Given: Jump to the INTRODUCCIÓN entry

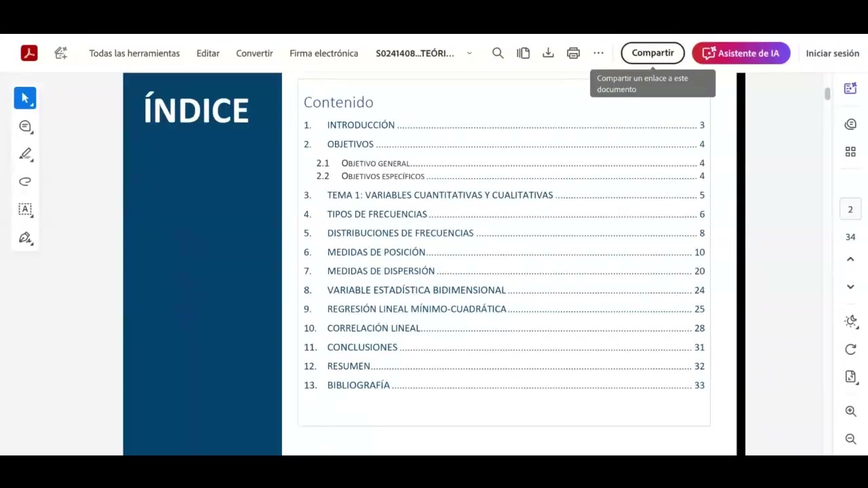Looking at the screenshot, I should coord(504,125).
